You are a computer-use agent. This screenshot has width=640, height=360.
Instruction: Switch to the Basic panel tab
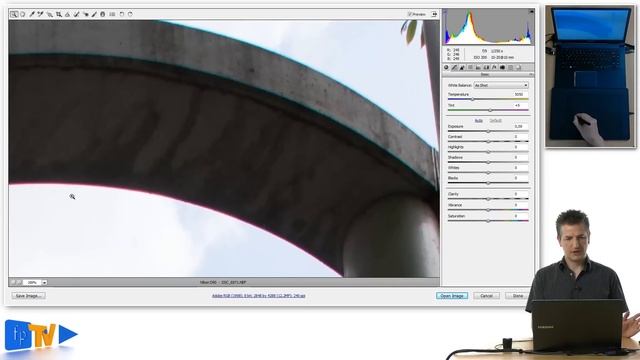446,67
